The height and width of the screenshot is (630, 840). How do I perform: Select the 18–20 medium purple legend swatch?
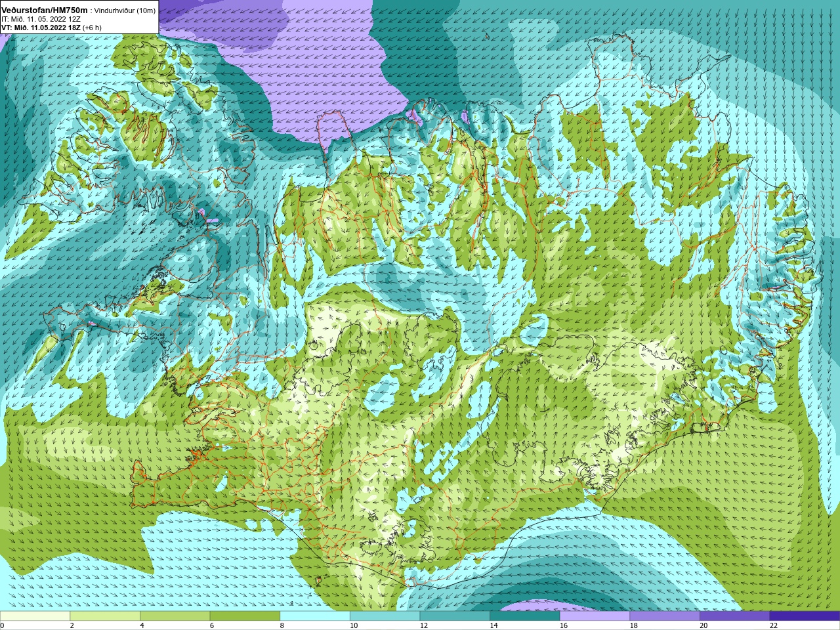[665, 616]
